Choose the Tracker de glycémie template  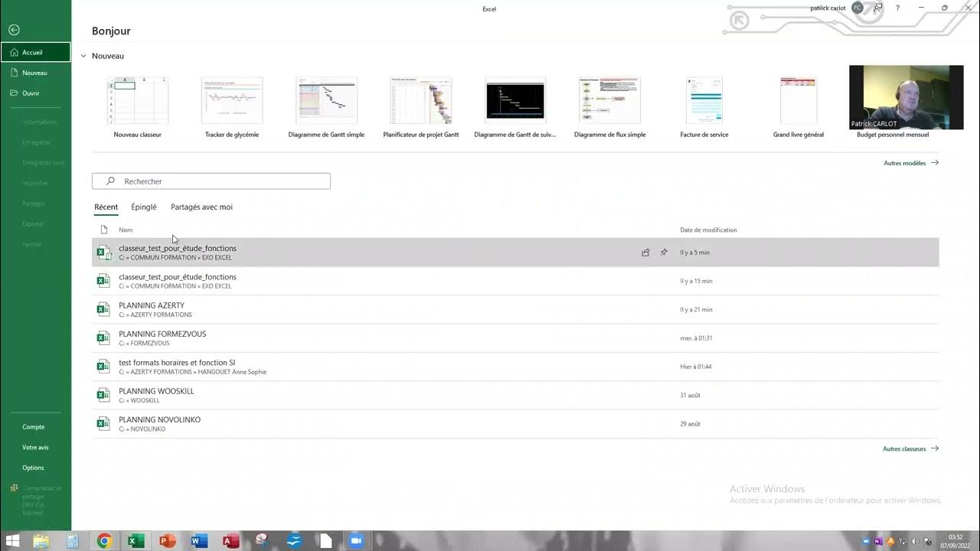tap(232, 107)
